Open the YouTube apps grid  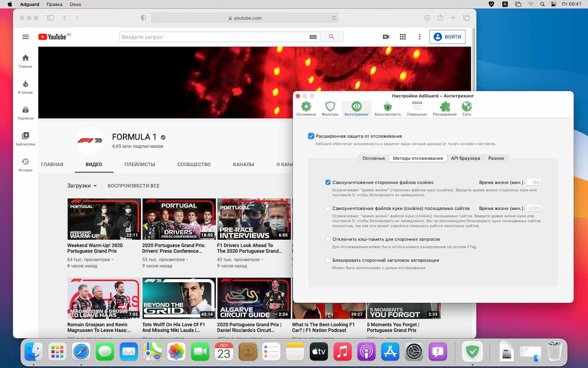402,36
